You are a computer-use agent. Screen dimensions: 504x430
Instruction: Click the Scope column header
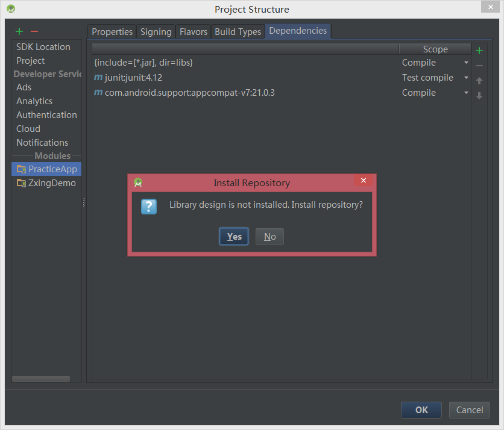coord(435,49)
